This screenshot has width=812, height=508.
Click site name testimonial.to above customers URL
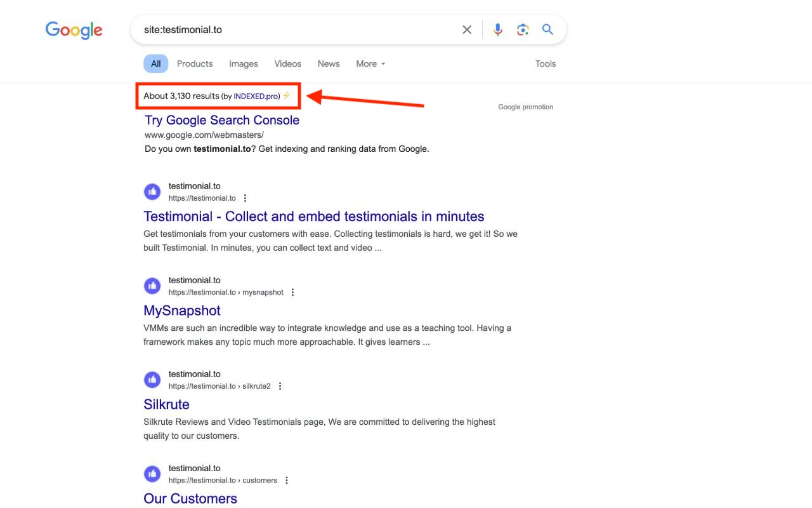195,468
